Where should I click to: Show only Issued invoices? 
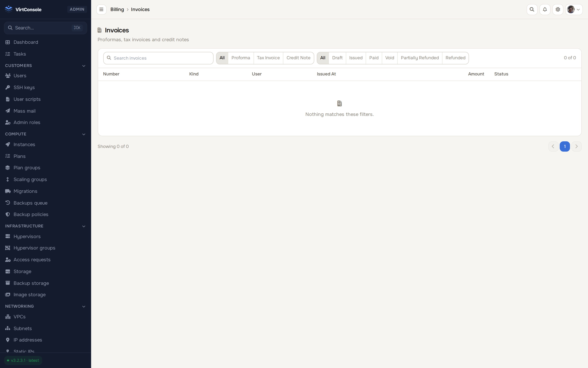(x=356, y=58)
